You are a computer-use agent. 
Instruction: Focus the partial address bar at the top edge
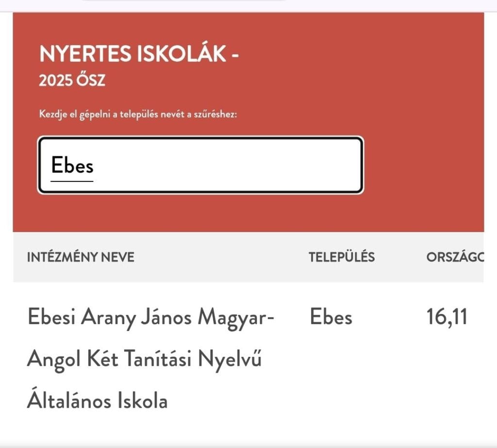(x=184, y=1)
